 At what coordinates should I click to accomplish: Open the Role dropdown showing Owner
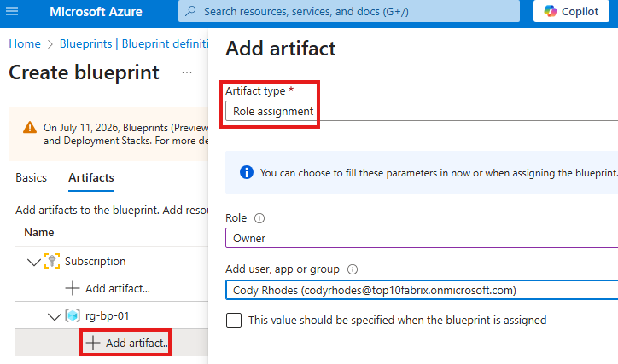point(422,238)
